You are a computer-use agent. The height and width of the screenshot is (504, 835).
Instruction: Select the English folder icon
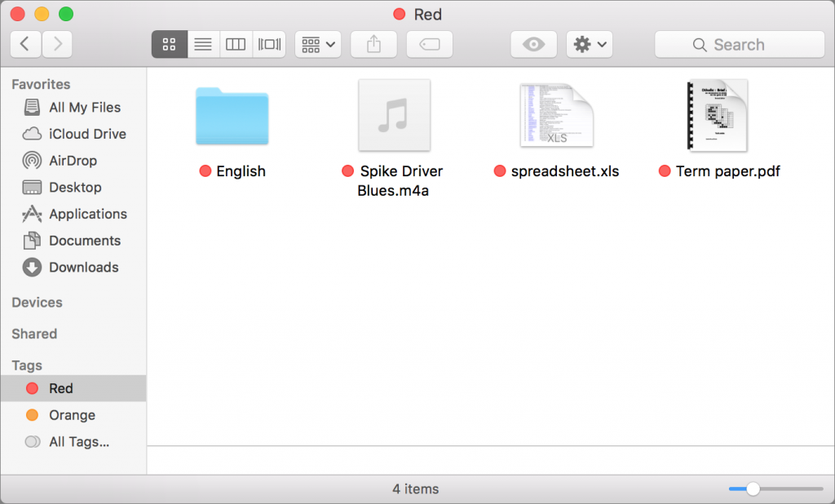pos(232,116)
